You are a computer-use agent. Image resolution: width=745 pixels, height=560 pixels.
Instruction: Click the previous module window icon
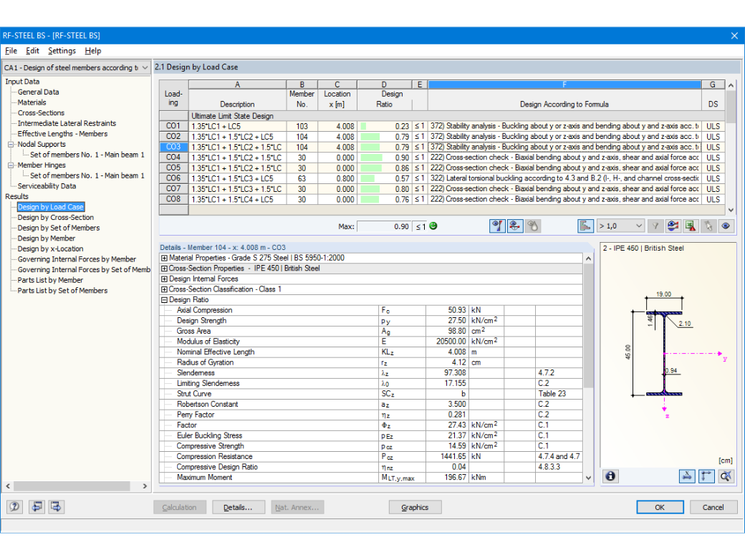37,507
